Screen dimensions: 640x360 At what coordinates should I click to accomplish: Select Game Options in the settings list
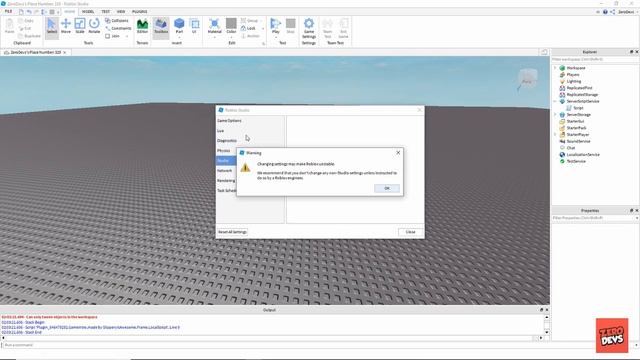coord(229,121)
